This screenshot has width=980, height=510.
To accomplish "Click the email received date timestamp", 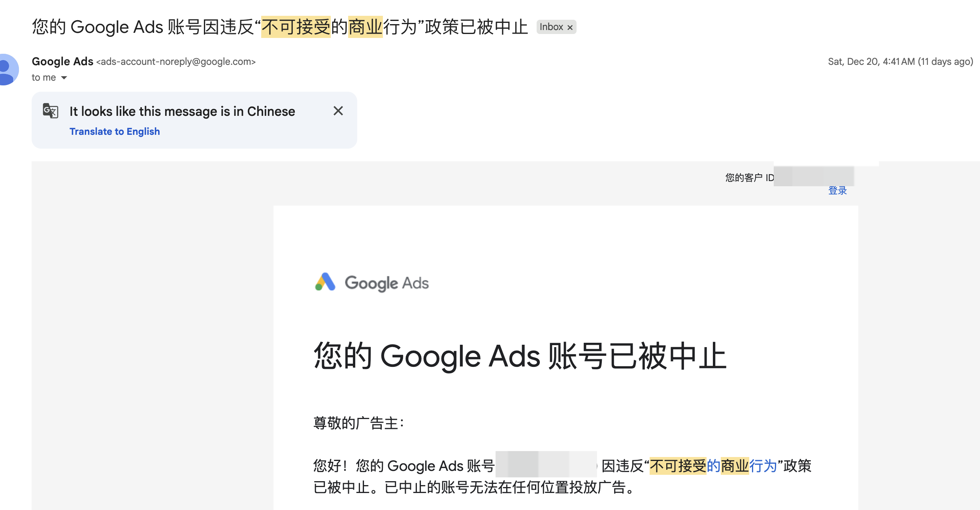I will point(900,62).
